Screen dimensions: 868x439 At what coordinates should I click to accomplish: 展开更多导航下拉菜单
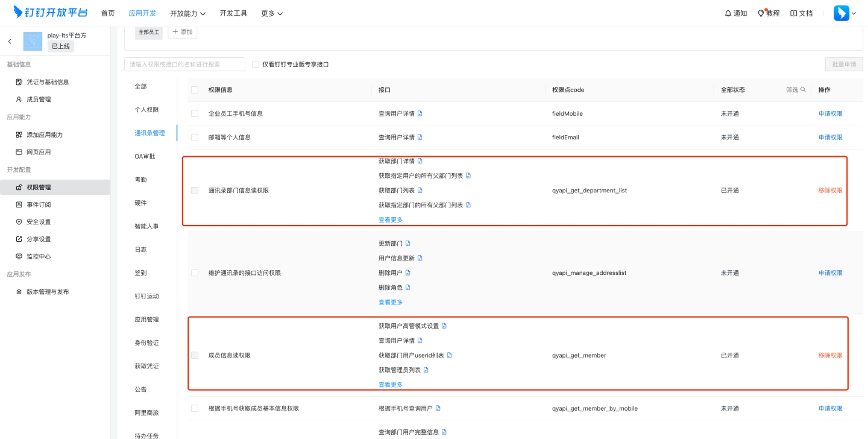pyautogui.click(x=272, y=13)
